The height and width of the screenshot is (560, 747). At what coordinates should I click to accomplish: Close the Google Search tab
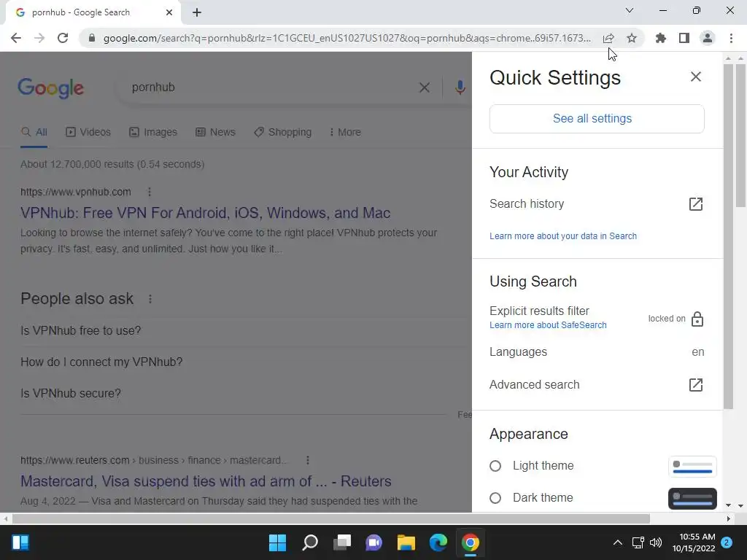click(x=169, y=12)
